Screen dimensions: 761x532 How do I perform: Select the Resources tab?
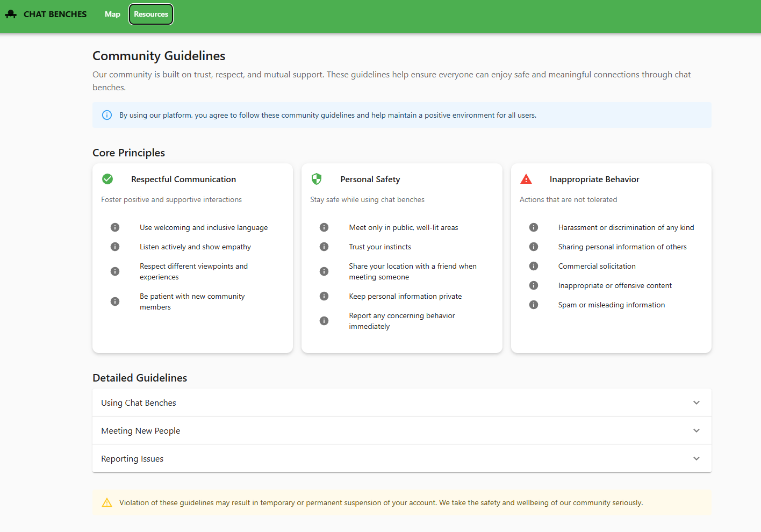(151, 15)
